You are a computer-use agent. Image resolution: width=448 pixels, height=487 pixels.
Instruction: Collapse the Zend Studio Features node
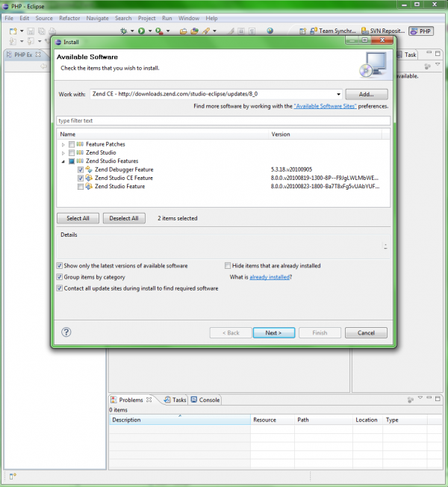[x=63, y=161]
